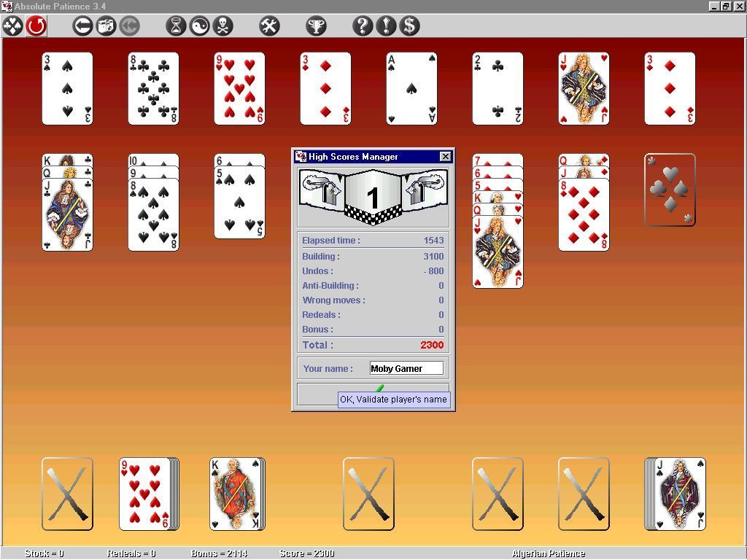Click the card suits new game icon
747x560 pixels.
point(12,26)
